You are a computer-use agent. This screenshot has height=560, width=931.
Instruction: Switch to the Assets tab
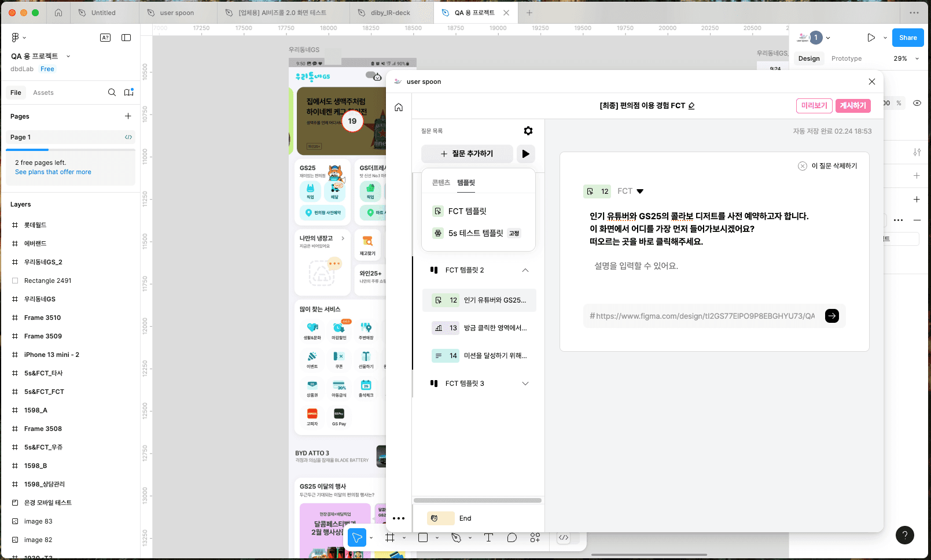43,93
